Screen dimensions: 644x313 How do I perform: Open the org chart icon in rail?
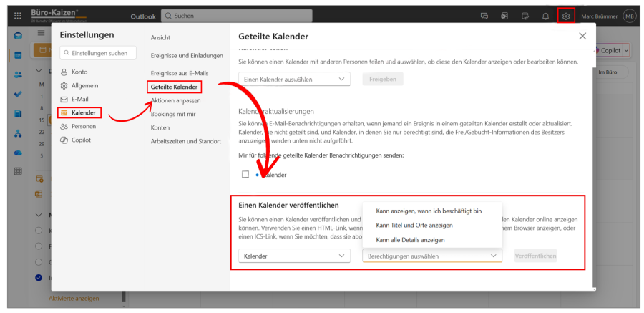point(18,134)
